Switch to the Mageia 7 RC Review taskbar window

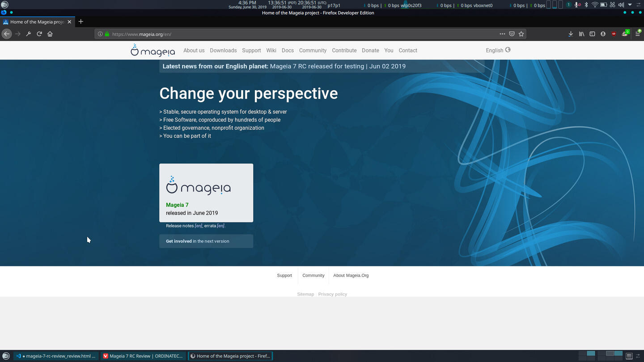click(x=143, y=356)
